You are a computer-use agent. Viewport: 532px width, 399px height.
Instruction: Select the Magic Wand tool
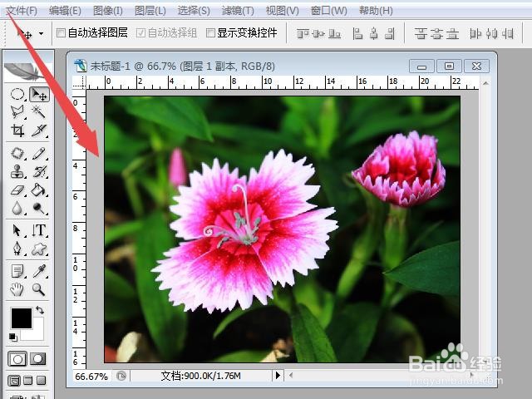[39, 111]
